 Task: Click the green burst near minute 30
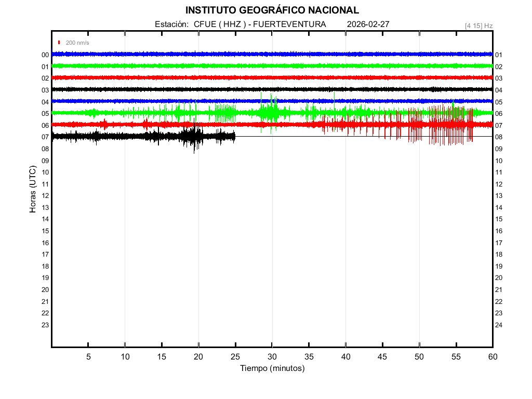[270, 112]
